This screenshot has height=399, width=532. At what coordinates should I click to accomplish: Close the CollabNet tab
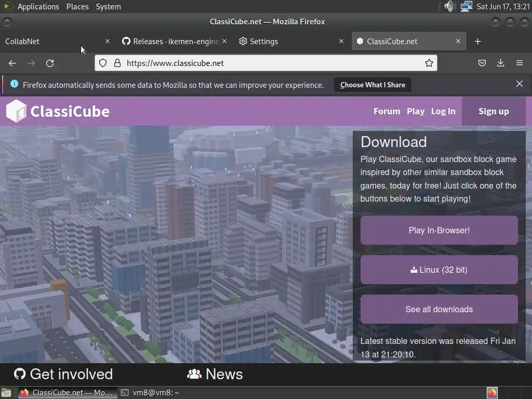pos(108,41)
